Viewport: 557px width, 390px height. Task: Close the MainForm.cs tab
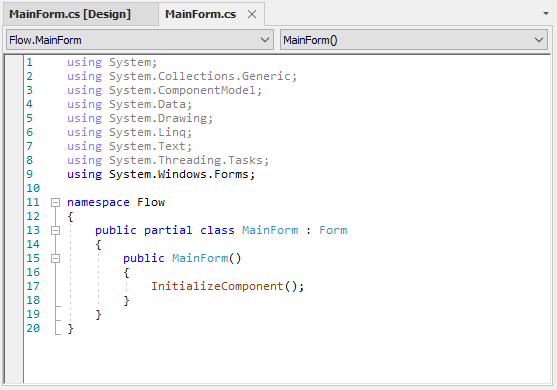252,14
